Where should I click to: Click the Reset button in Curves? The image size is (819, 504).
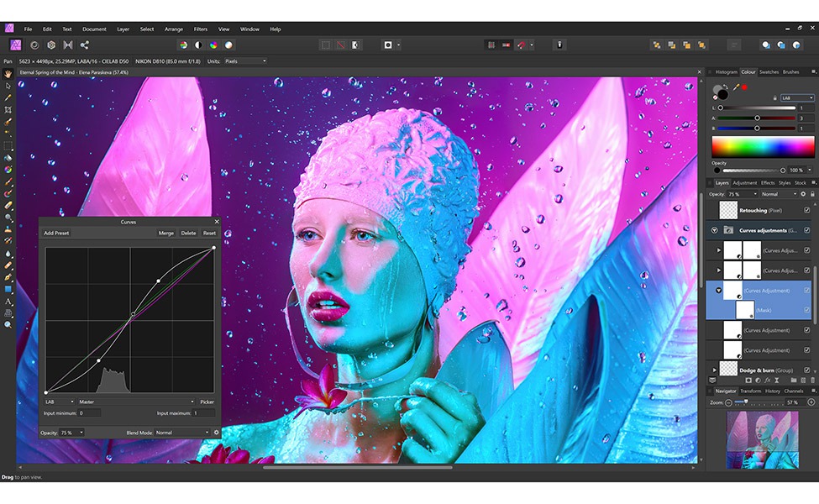point(209,233)
